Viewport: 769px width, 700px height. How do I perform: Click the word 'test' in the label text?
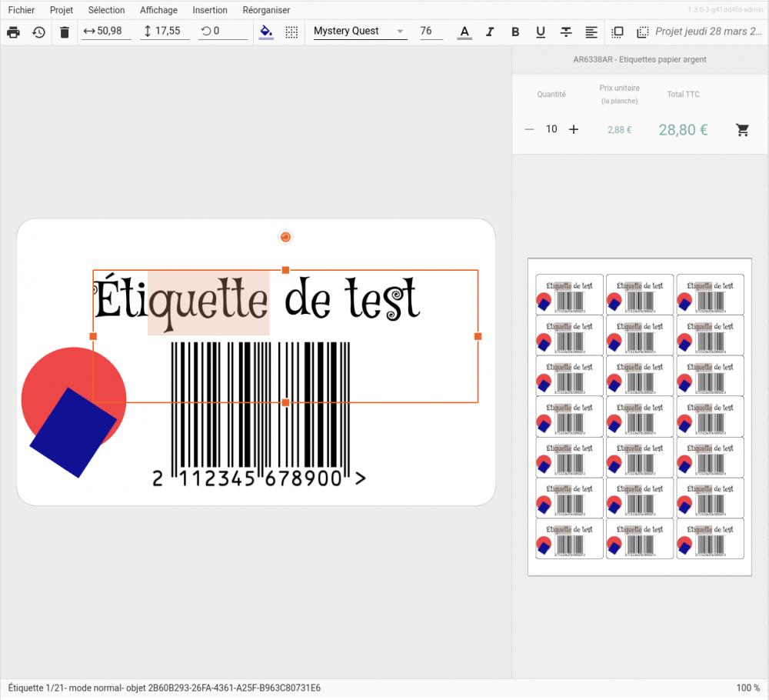point(382,298)
